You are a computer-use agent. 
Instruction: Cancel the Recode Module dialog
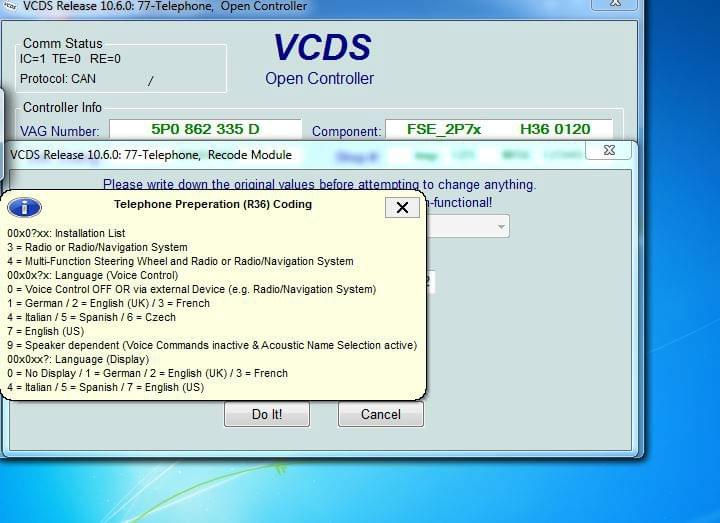click(381, 414)
